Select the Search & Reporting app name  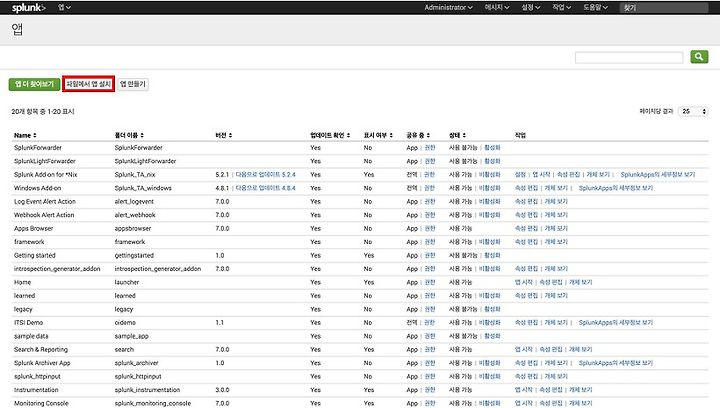click(41, 350)
